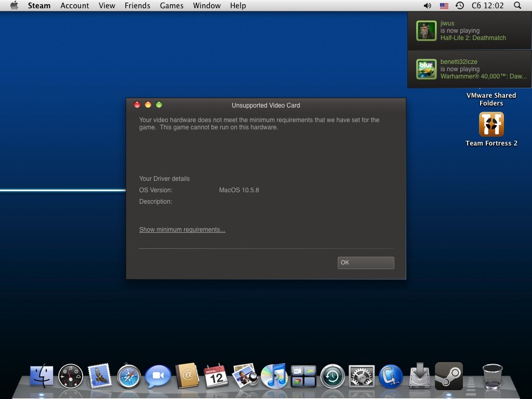Open the Window menu
This screenshot has height=399, width=532.
point(207,6)
